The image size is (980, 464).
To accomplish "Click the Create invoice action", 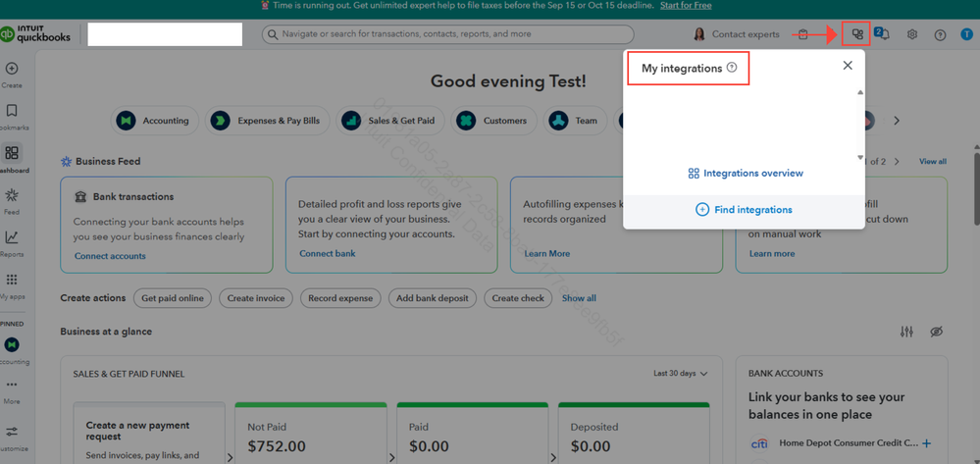I will (x=256, y=298).
